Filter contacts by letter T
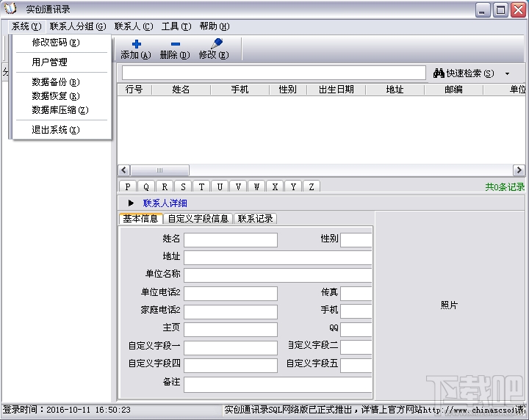This screenshot has height=420, width=529. point(201,187)
